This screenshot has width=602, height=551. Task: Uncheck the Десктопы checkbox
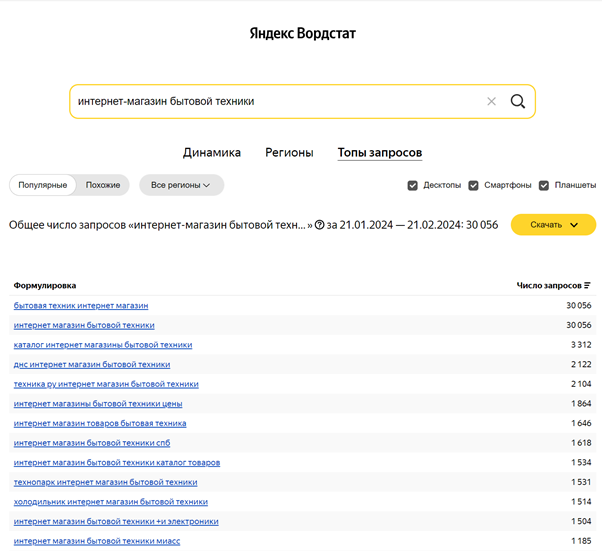[x=412, y=185]
